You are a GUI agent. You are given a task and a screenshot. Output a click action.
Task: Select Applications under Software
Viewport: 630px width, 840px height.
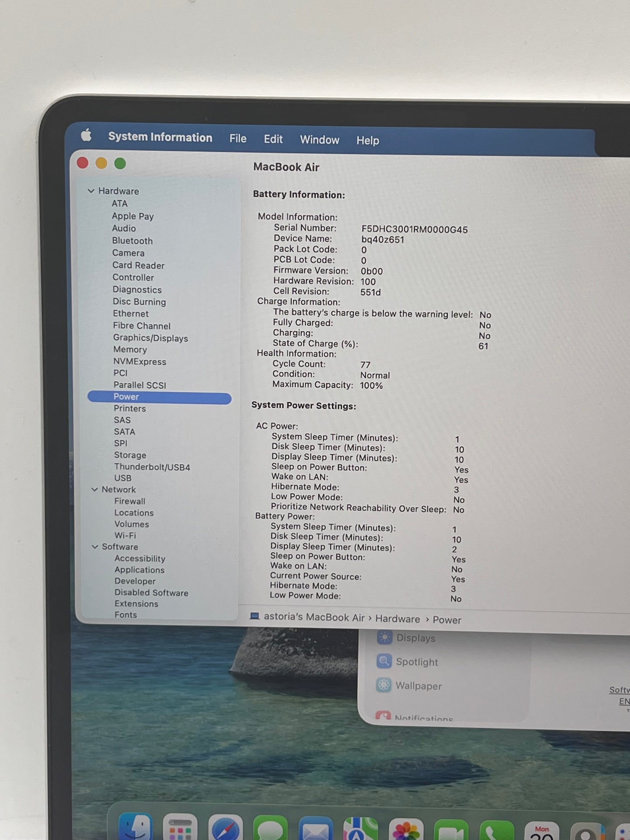click(140, 570)
